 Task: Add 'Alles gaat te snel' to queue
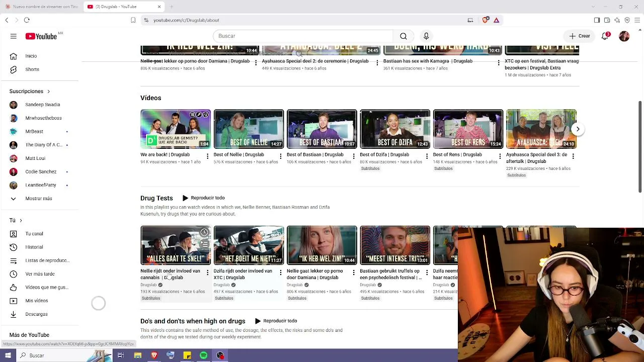pos(204,244)
